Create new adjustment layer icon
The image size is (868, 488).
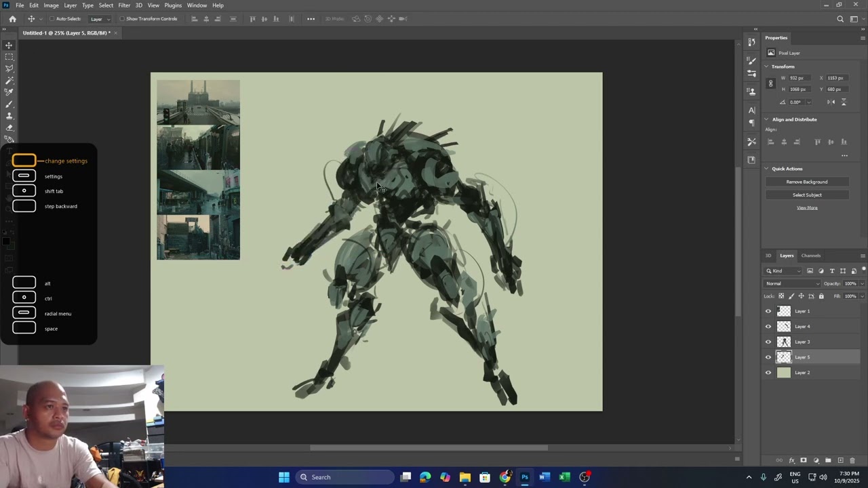tap(816, 461)
